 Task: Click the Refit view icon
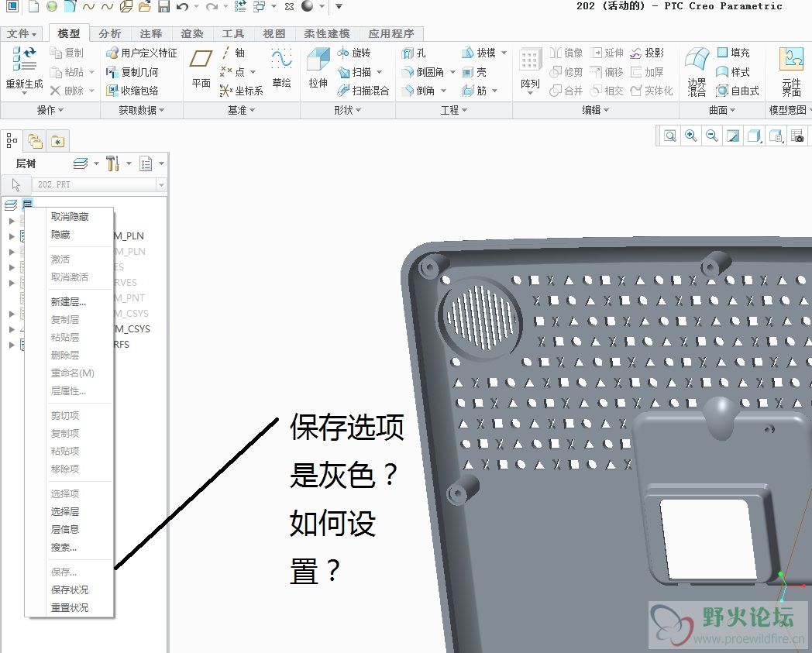click(669, 136)
